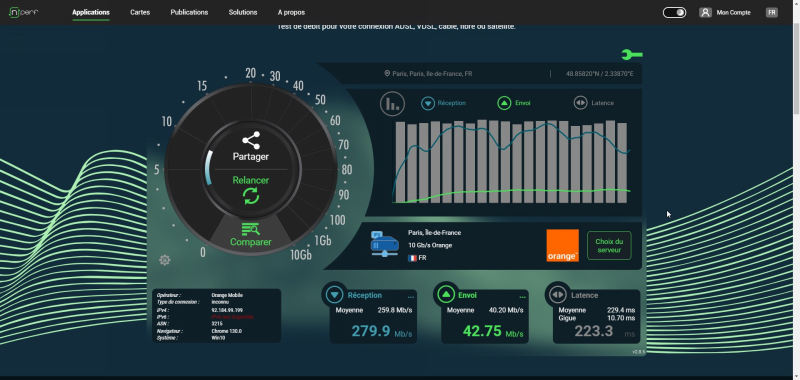Screen dimensions: 800x380
Task: Click the Moyenne 229.4 ms value
Action: [621, 310]
